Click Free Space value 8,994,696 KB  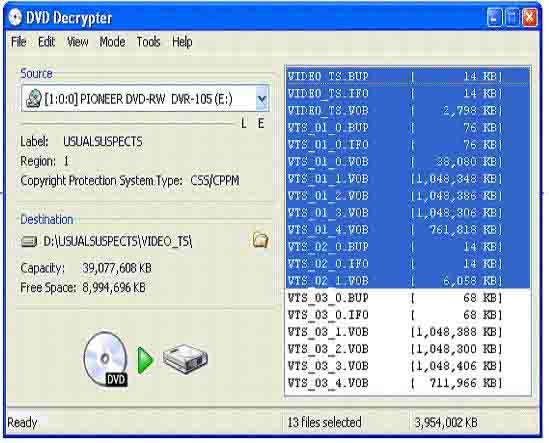coord(114,288)
